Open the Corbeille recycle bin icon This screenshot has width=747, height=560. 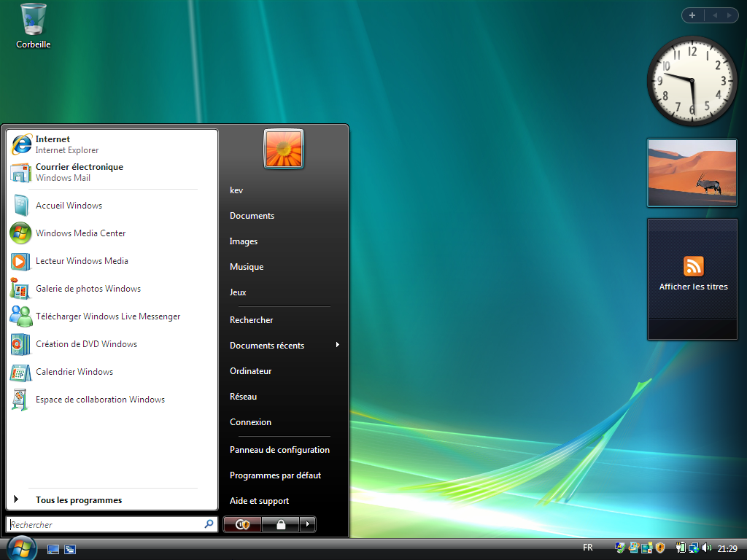[x=33, y=26]
